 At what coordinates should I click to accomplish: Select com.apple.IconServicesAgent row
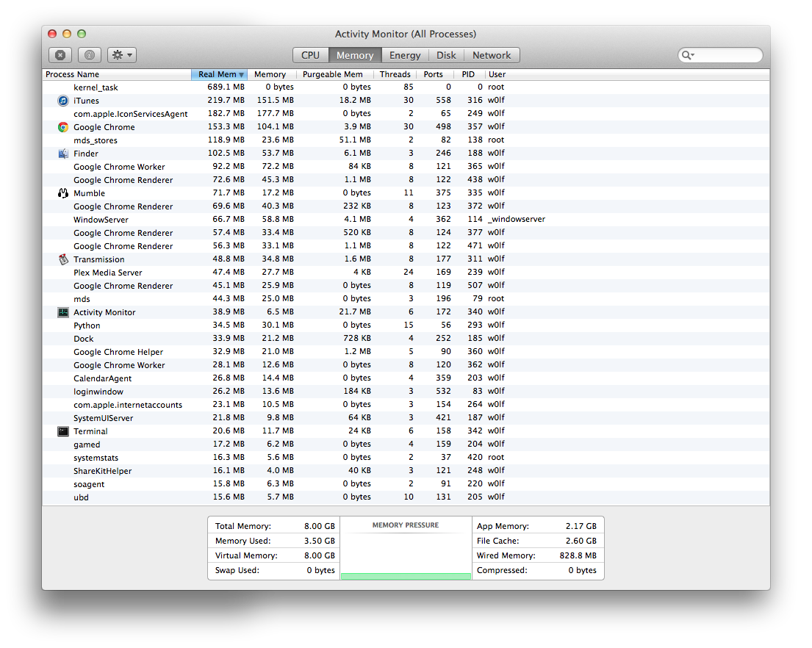click(406, 113)
